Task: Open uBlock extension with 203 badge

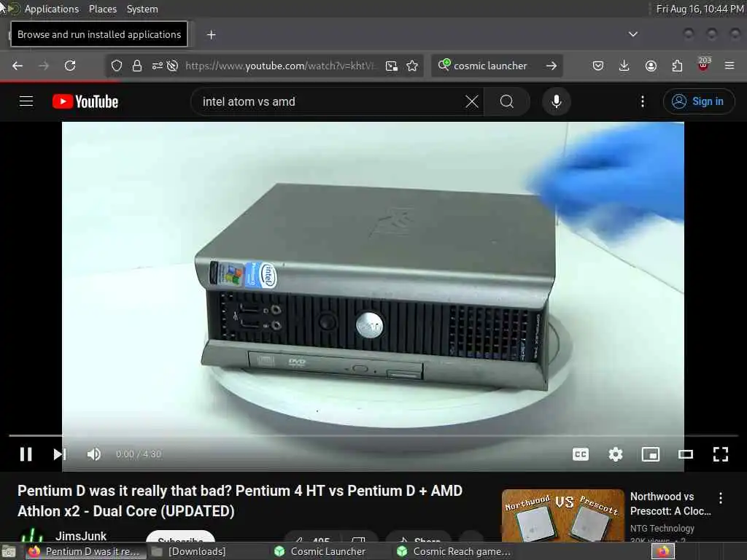Action: pos(704,65)
